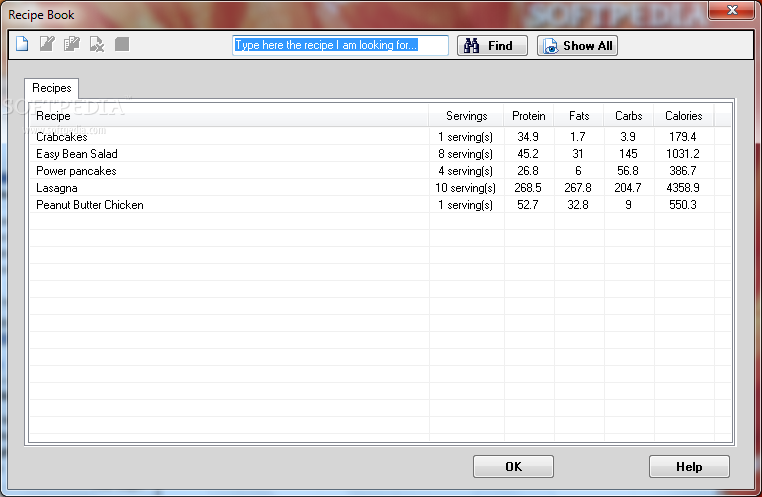Click the delete recipe icon
The height and width of the screenshot is (497, 762).
tap(97, 44)
